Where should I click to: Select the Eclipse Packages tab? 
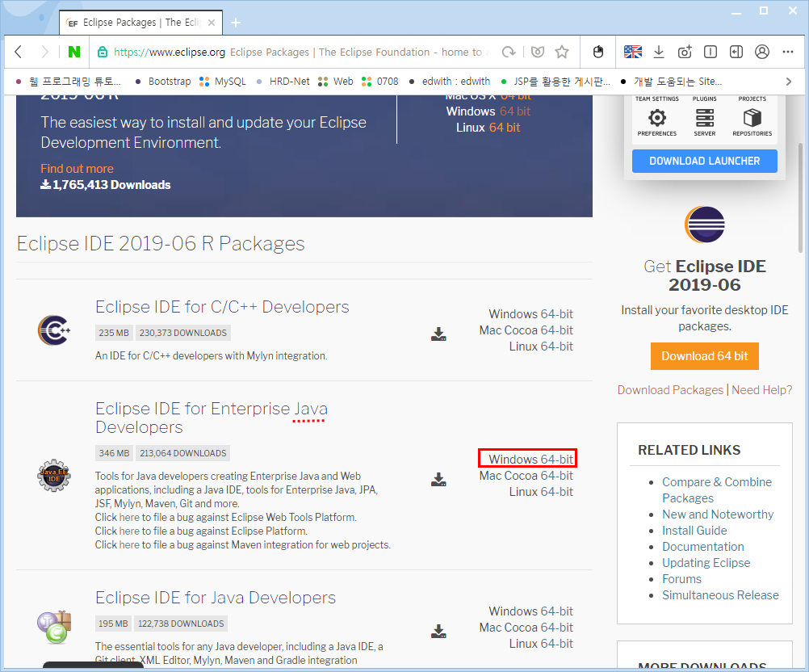coord(140,23)
